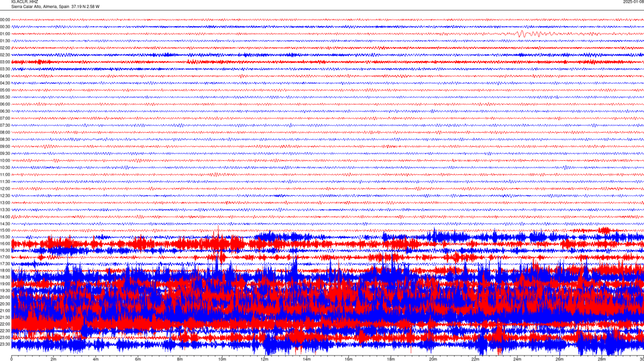Image resolution: width=644 pixels, height=362 pixels.
Task: Select the 21:00 trace label
Action: pyautogui.click(x=5, y=310)
